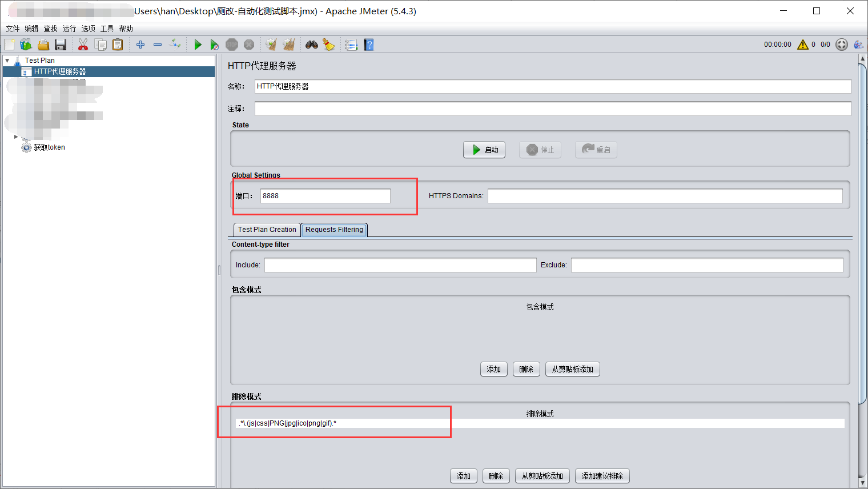Start test with green play icon
868x489 pixels.
pos(198,45)
